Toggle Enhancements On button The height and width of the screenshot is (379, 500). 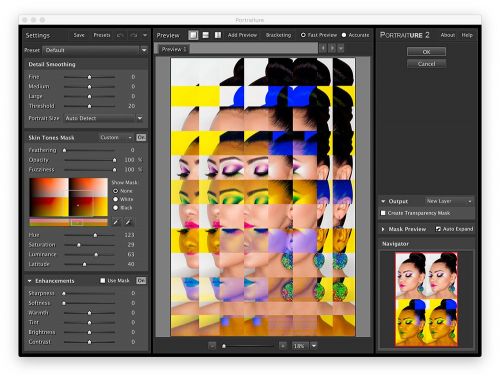141,281
